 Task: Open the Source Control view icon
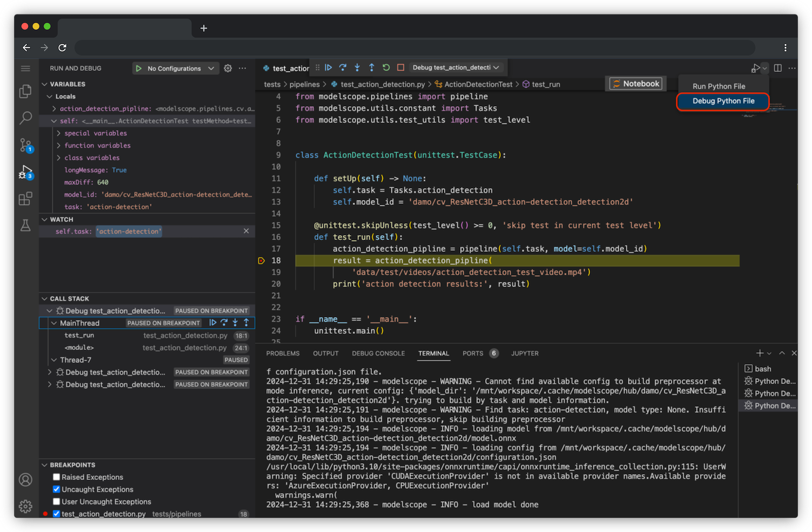tap(25, 145)
